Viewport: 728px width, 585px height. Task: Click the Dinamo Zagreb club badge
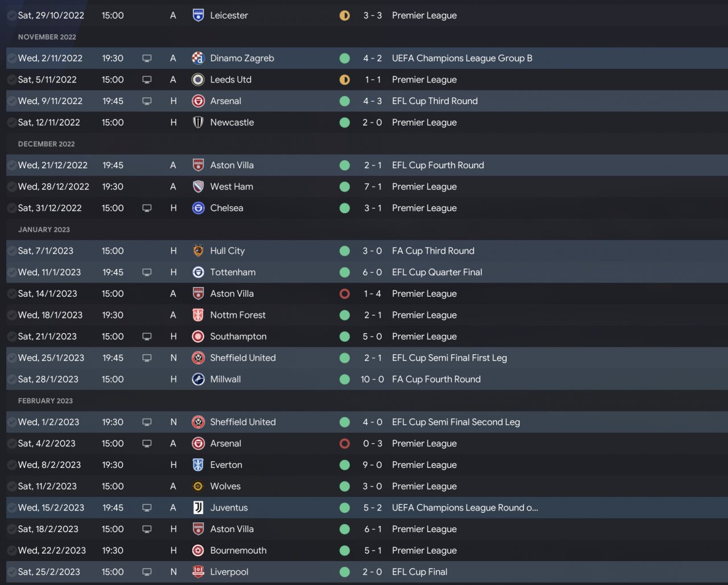click(198, 58)
